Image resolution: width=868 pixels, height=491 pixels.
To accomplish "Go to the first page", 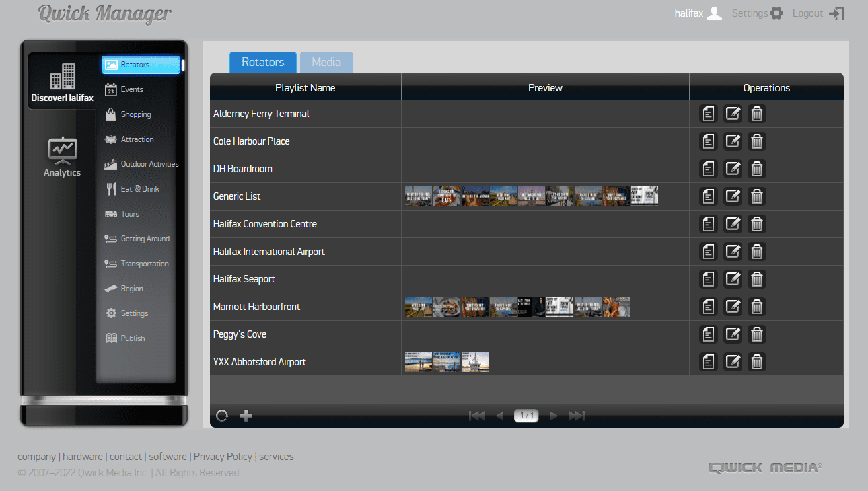I will (x=477, y=416).
